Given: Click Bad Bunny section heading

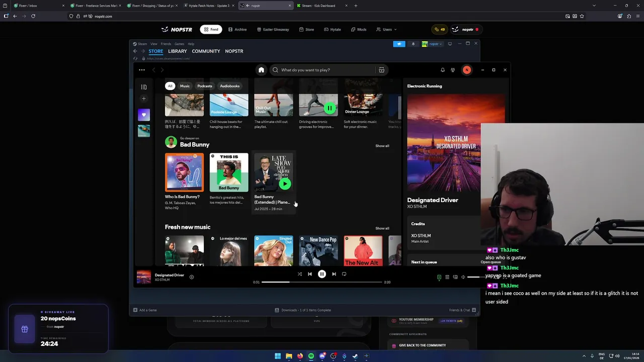Looking at the screenshot, I should pos(195,144).
